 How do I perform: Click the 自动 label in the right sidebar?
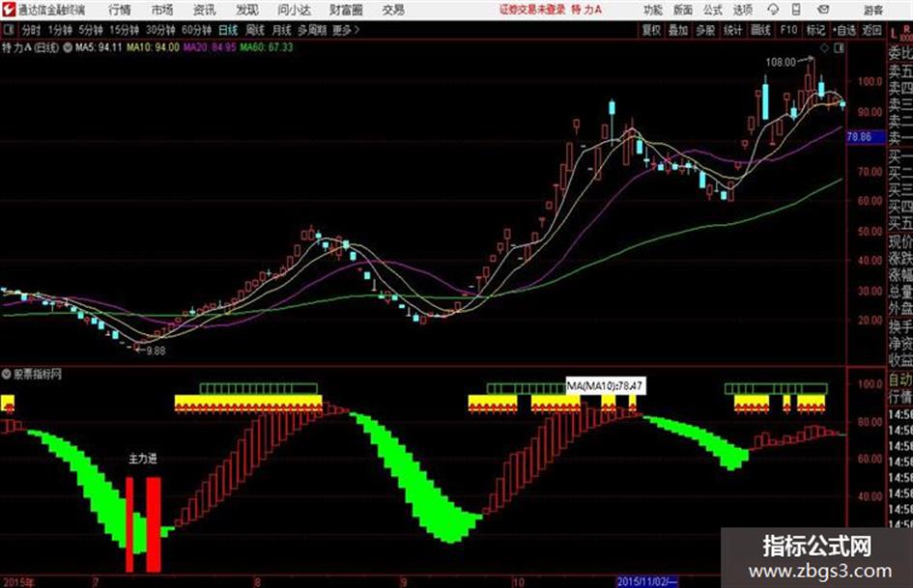[x=900, y=380]
